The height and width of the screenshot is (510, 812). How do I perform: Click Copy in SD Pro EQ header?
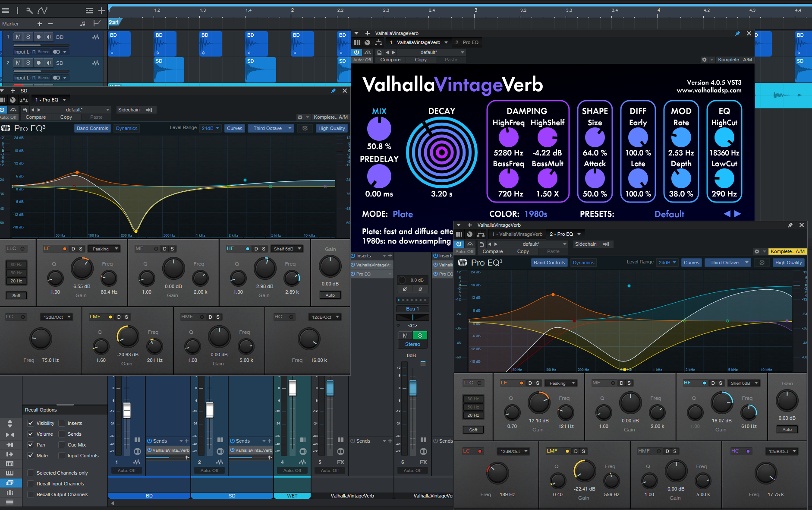point(66,117)
